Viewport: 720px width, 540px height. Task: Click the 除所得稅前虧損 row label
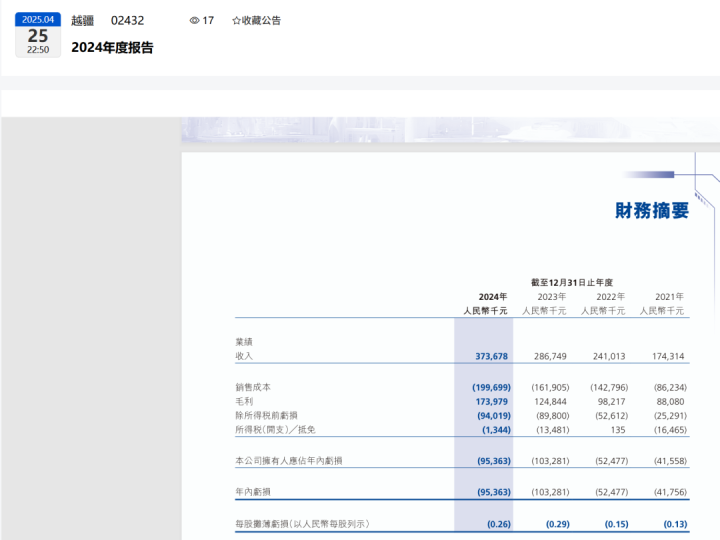[x=266, y=415]
